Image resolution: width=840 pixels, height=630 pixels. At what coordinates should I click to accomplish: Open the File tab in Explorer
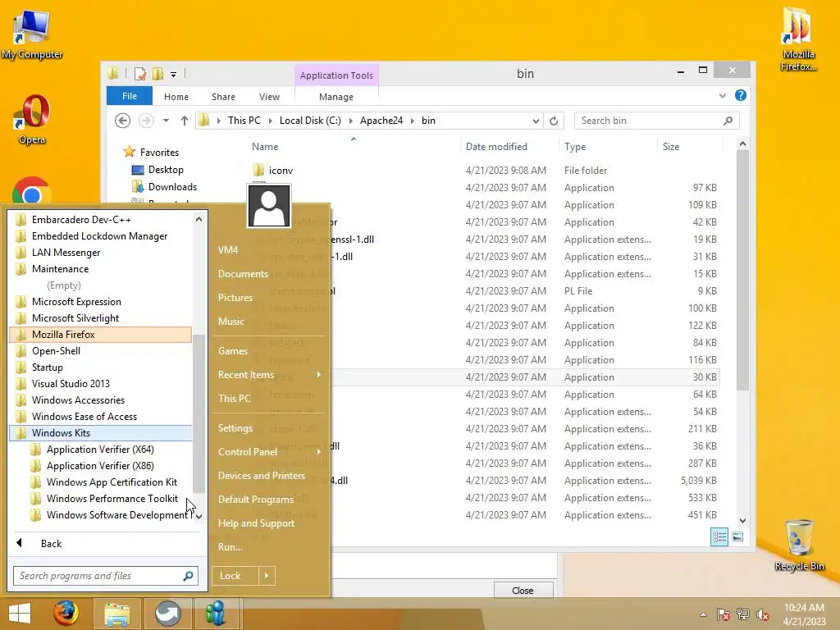point(130,96)
